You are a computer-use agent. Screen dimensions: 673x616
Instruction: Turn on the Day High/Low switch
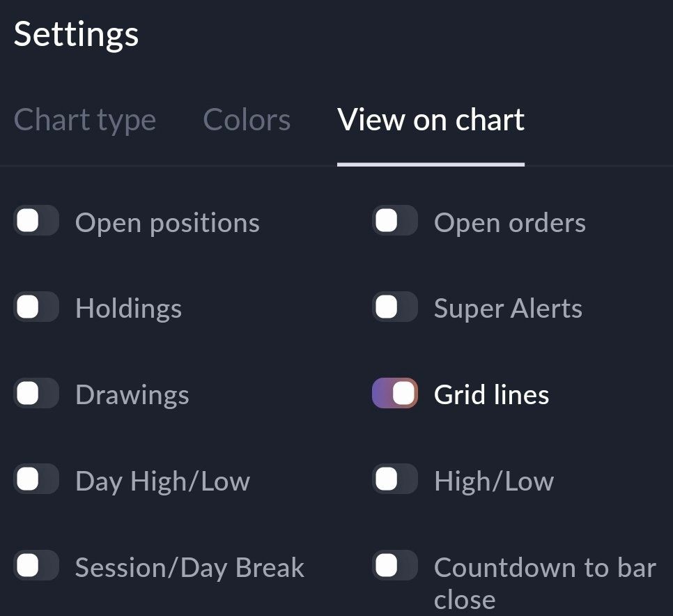[36, 479]
